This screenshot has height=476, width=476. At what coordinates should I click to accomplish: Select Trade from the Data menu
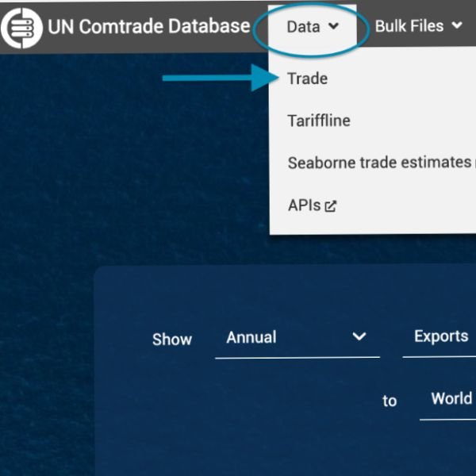coord(308,79)
